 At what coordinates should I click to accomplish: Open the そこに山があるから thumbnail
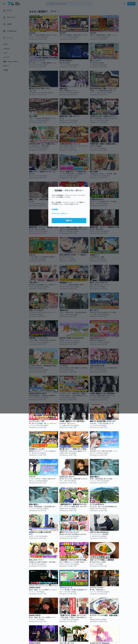tap(104, 495)
